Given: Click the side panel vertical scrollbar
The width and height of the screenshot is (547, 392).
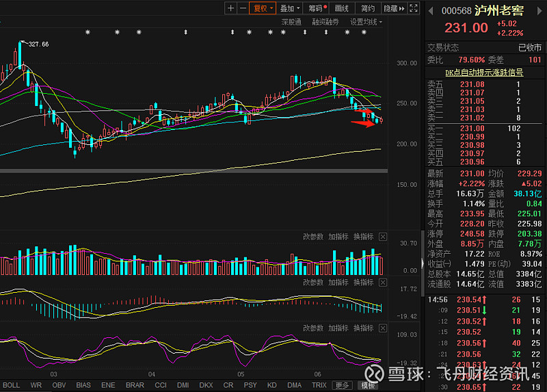Looking at the screenshot, I should pyautogui.click(x=423, y=262).
